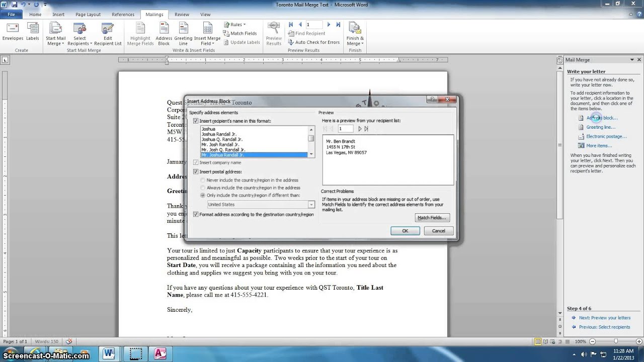Screen dimensions: 644x362
Task: Click the Greeting line... task pane link
Action: [x=600, y=127]
